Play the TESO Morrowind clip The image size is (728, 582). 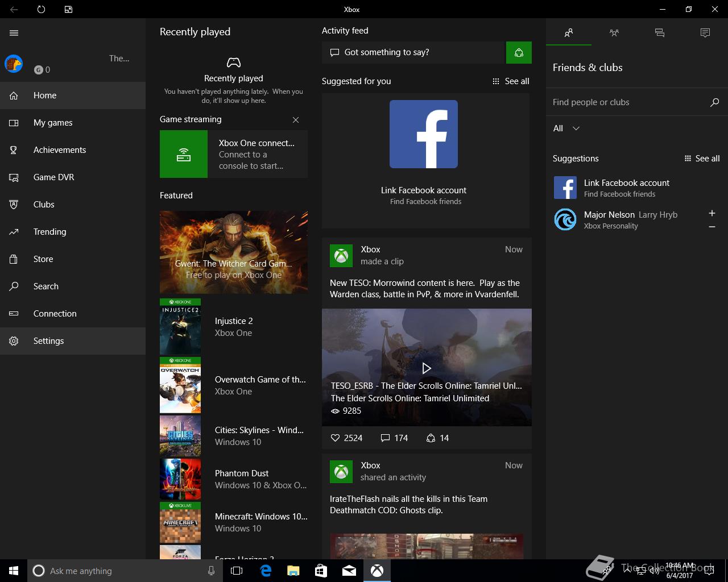[x=427, y=368]
